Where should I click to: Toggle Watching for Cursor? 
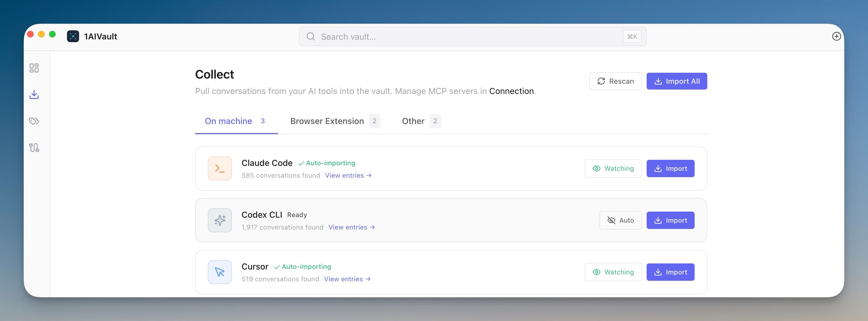click(613, 272)
